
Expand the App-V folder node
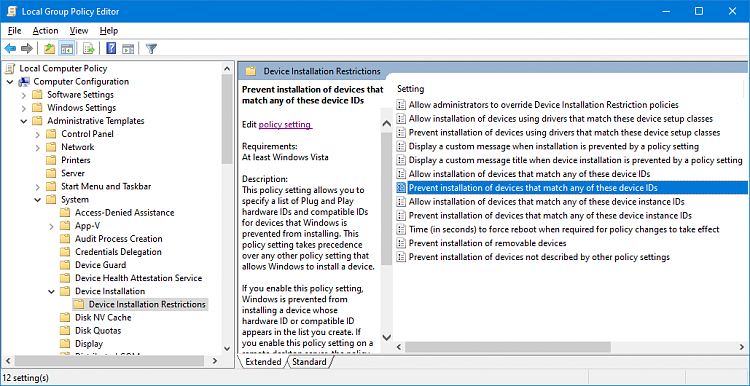tap(51, 226)
